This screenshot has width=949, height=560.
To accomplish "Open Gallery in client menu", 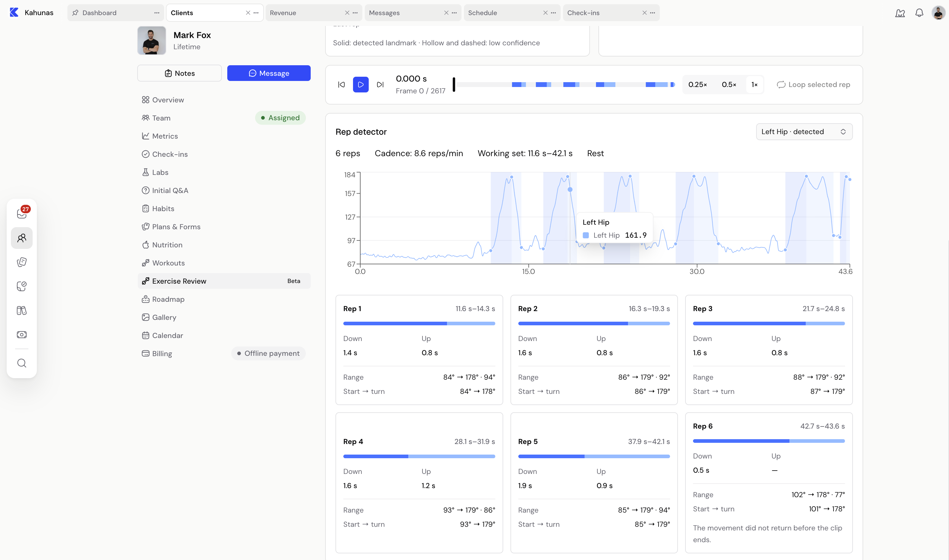I will 224,317.
